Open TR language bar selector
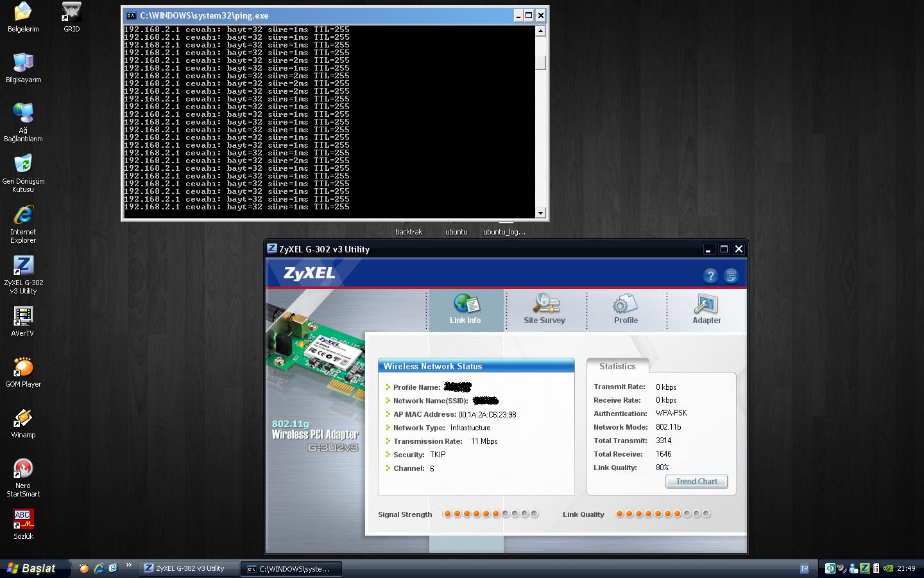The width and height of the screenshot is (924, 578). coord(804,568)
